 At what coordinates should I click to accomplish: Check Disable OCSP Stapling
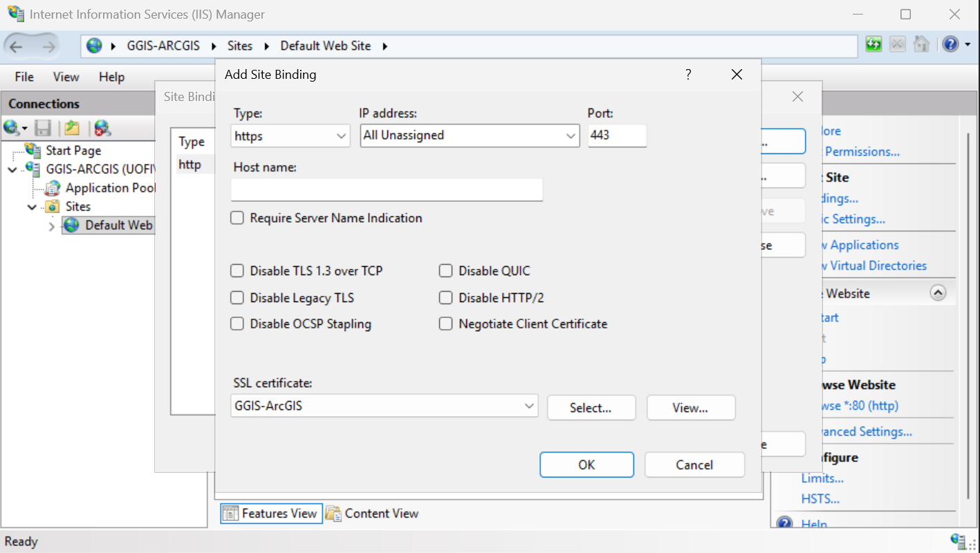coord(237,324)
